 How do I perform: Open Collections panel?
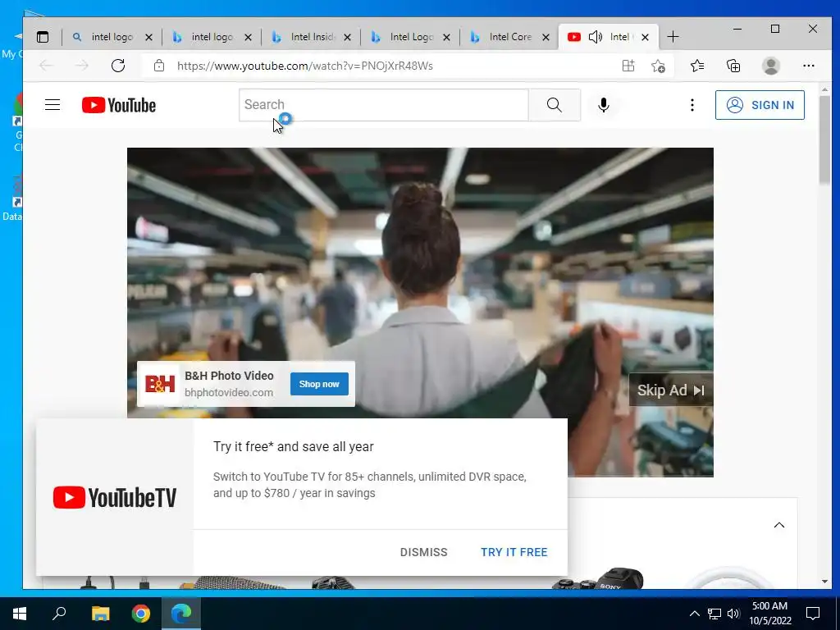pos(733,66)
